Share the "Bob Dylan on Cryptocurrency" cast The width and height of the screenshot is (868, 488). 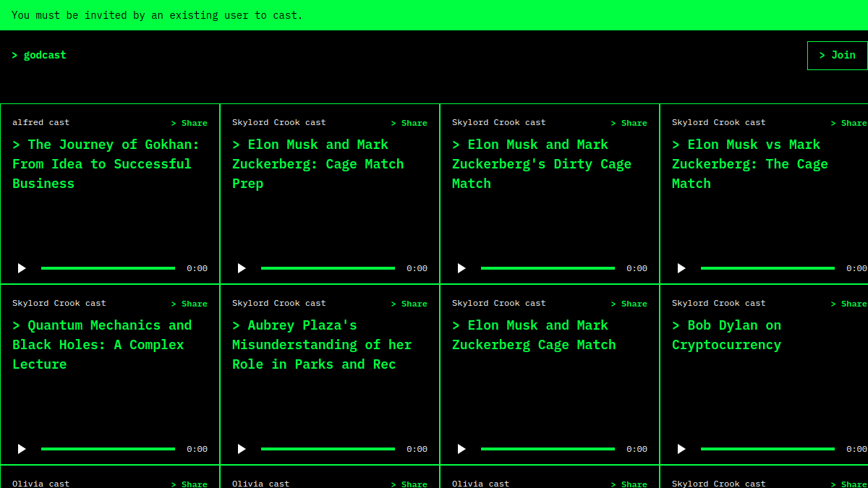coord(849,304)
